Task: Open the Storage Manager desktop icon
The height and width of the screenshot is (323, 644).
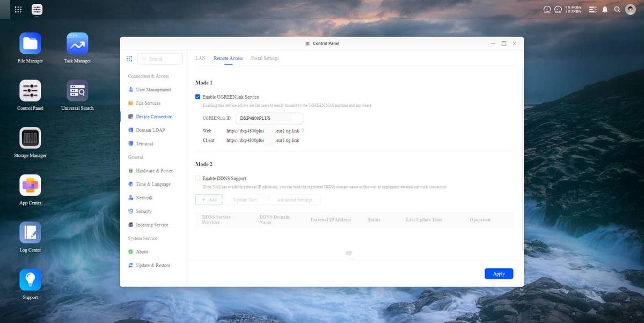Action: click(x=30, y=138)
